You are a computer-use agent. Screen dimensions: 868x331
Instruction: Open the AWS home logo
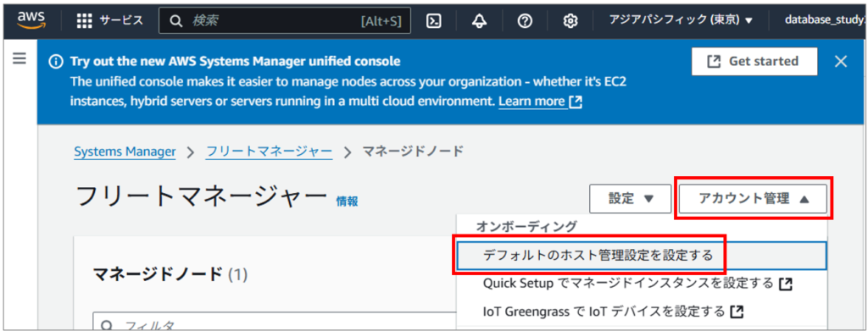click(x=31, y=20)
